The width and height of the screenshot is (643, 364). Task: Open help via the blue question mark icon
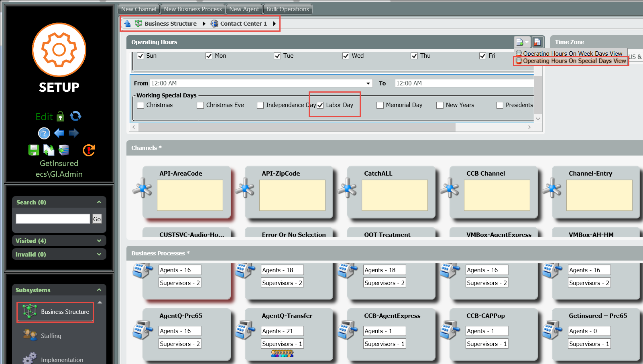click(x=44, y=133)
